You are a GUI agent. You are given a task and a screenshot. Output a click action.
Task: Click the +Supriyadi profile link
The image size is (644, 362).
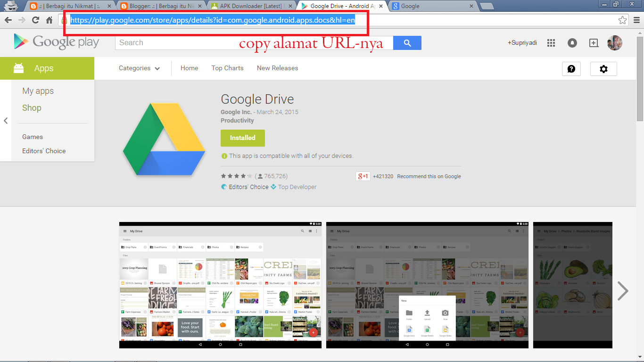[x=522, y=43]
